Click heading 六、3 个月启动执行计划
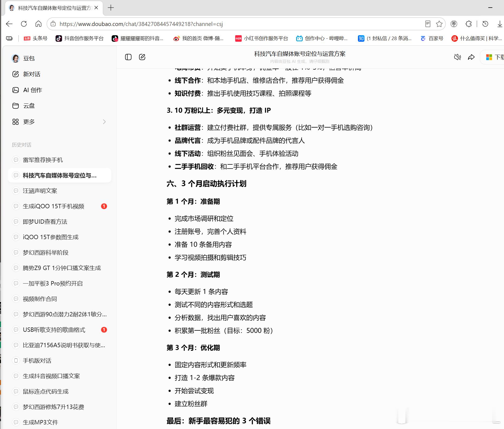The image size is (504, 429). tap(206, 184)
